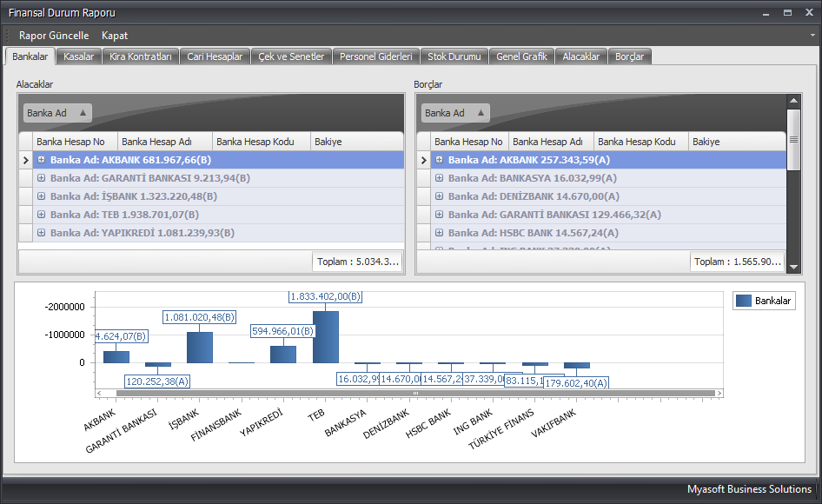Click the Kapat menu item
The image size is (822, 504).
tap(115, 36)
